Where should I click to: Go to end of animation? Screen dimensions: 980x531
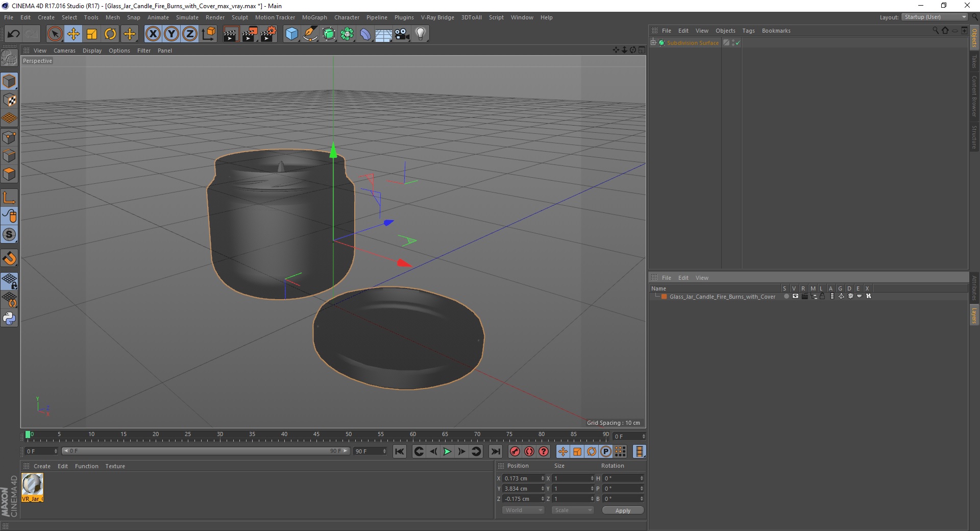[495, 451]
